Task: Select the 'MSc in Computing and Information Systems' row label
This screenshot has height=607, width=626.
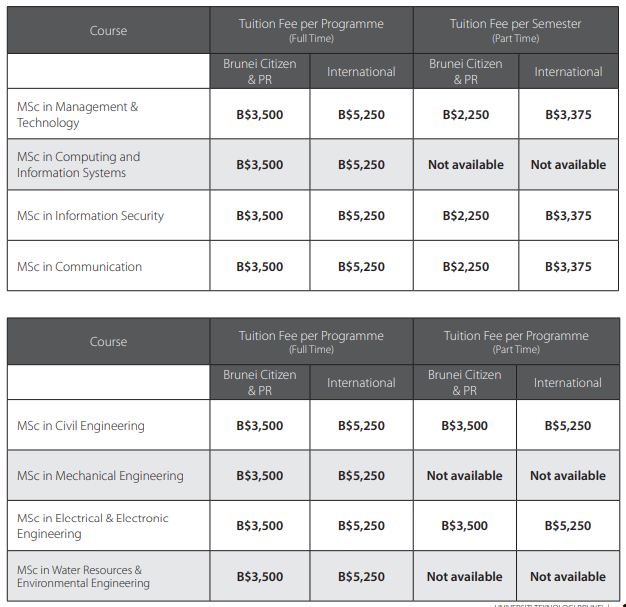Action: click(x=79, y=165)
